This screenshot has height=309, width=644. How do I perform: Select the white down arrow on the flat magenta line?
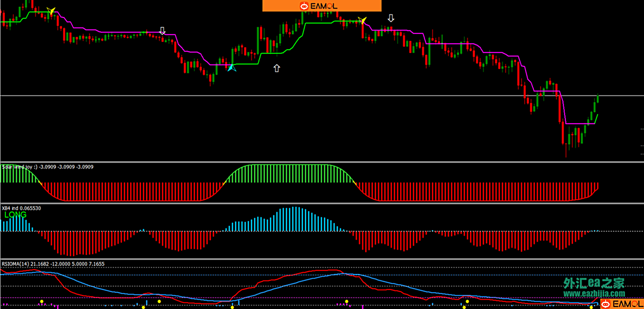coord(162,31)
